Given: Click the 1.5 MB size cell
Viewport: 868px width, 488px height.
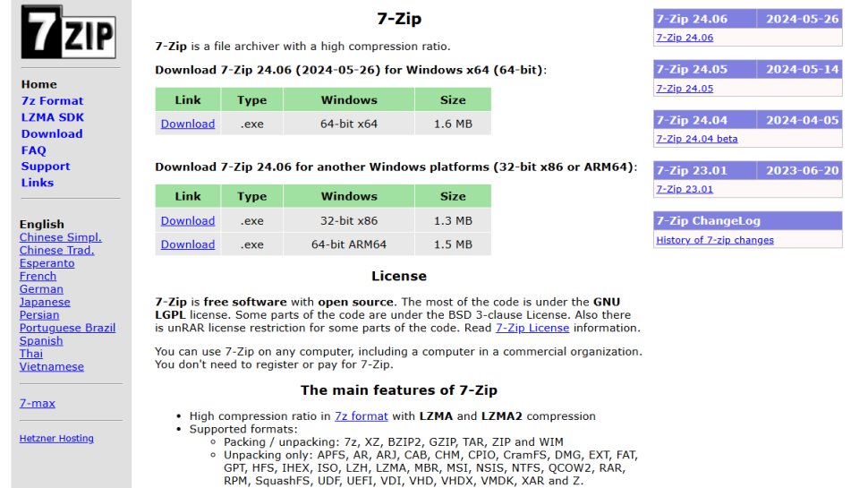Looking at the screenshot, I should pyautogui.click(x=453, y=244).
